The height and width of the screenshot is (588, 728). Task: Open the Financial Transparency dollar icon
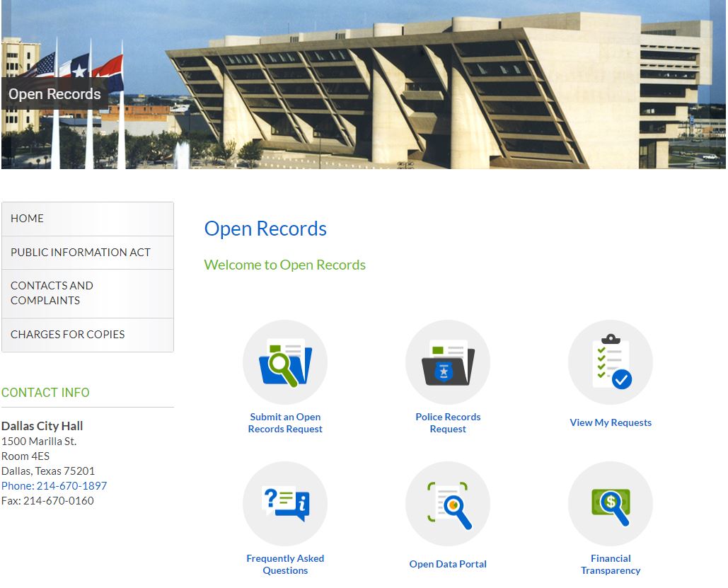point(611,504)
